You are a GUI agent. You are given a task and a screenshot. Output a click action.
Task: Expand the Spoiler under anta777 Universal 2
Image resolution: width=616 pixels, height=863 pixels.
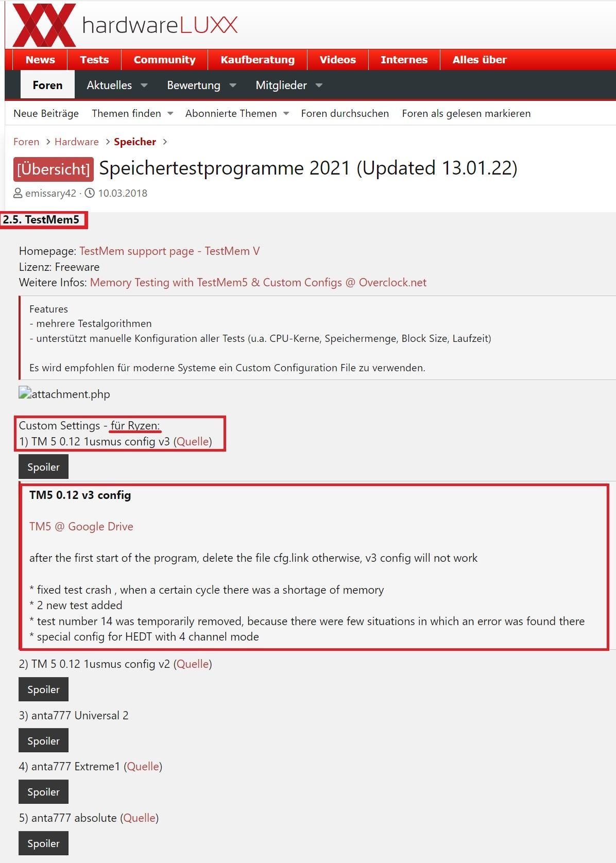(43, 741)
